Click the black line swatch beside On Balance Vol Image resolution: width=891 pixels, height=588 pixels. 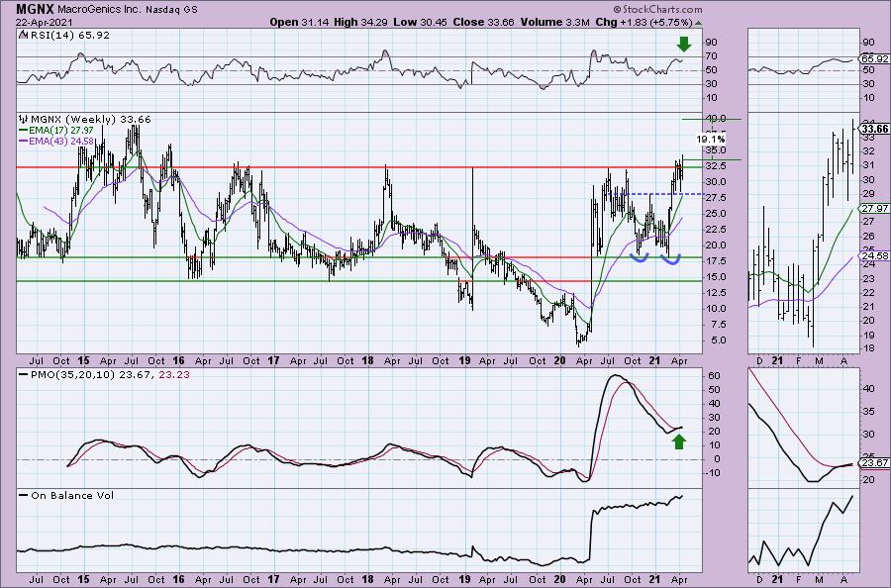click(24, 495)
